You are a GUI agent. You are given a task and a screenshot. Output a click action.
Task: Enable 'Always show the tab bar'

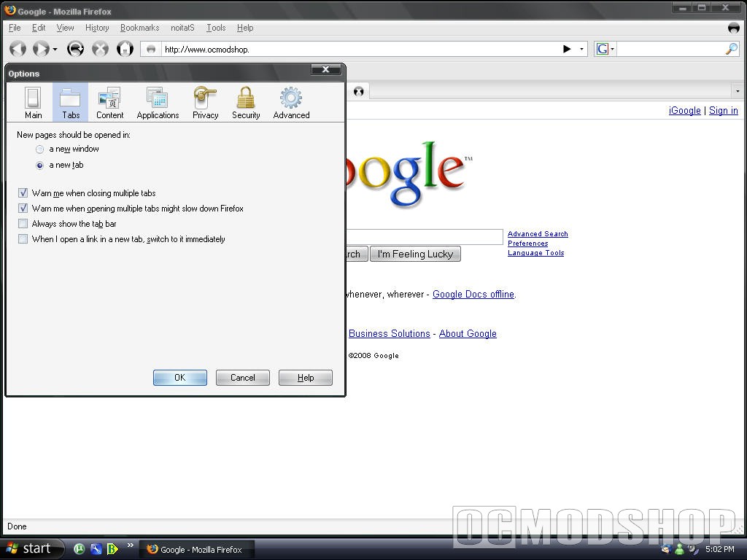(x=23, y=223)
